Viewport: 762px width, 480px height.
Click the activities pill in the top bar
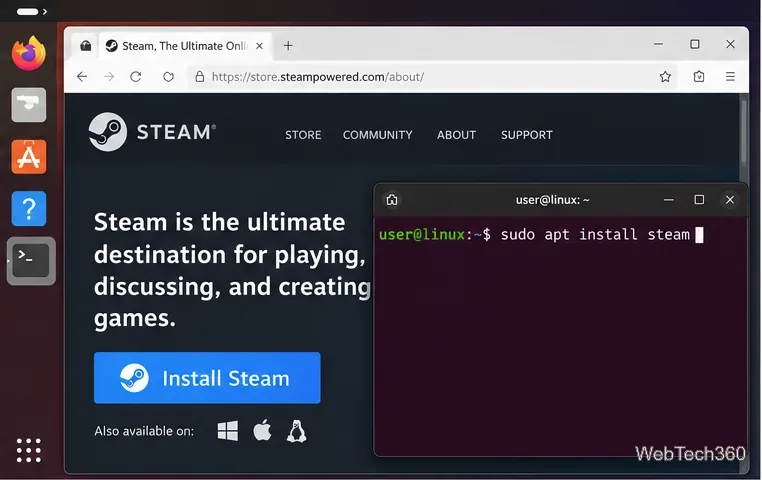[x=28, y=12]
